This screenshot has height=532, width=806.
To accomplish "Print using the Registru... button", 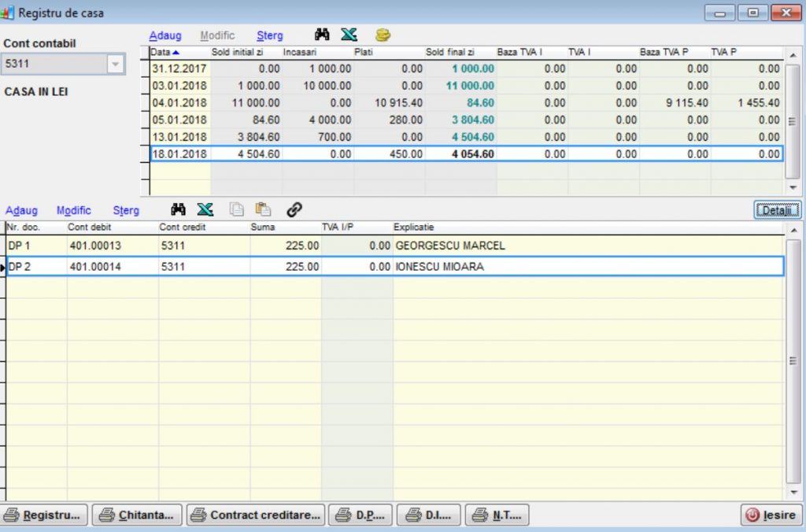I will click(x=44, y=515).
